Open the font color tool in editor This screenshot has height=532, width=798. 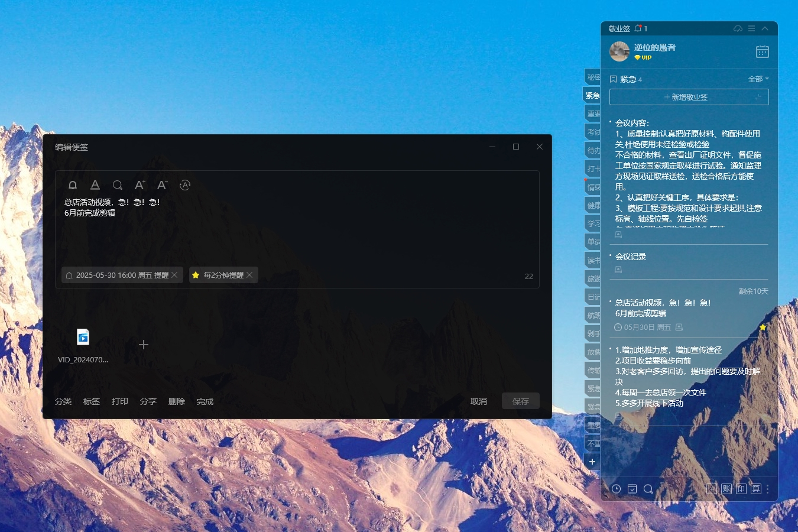tap(95, 185)
